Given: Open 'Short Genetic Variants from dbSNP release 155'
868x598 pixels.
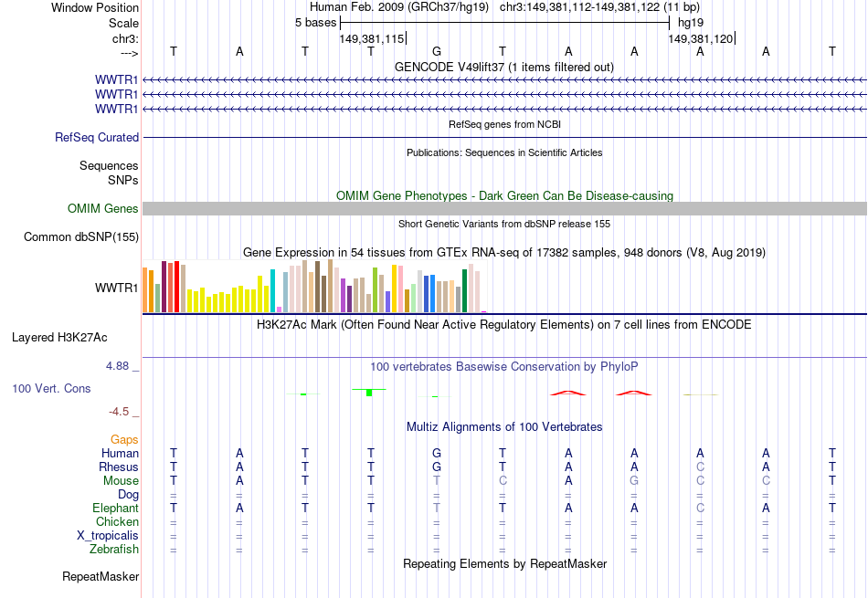Looking at the screenshot, I should (x=504, y=224).
